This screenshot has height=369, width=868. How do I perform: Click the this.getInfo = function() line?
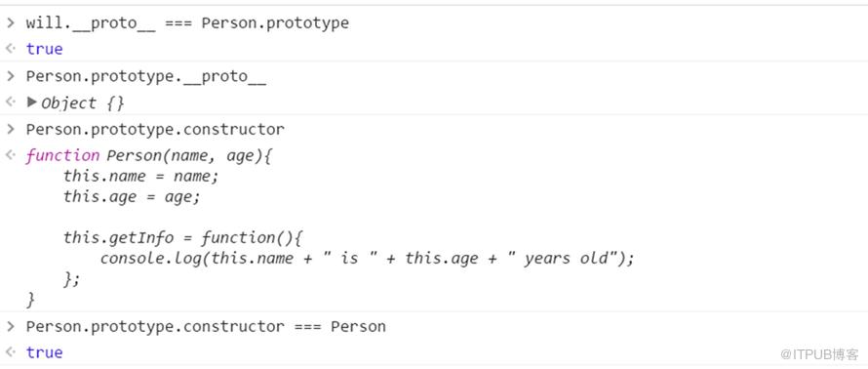183,238
